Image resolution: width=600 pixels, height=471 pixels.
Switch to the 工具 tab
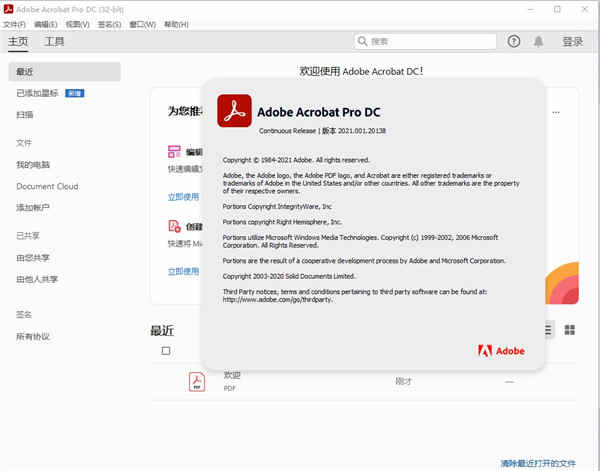click(x=54, y=41)
